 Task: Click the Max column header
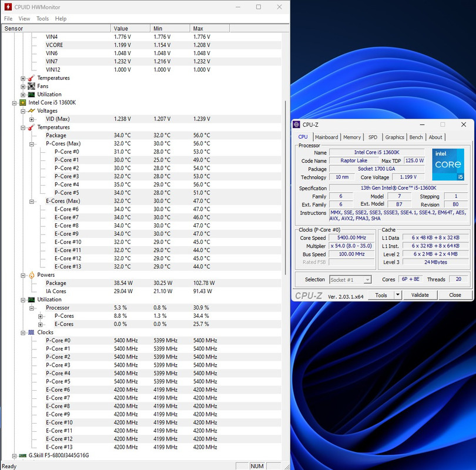tap(210, 29)
